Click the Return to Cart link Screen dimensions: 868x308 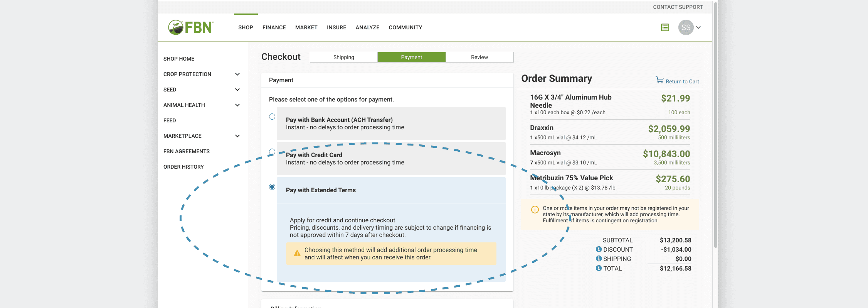click(x=682, y=81)
